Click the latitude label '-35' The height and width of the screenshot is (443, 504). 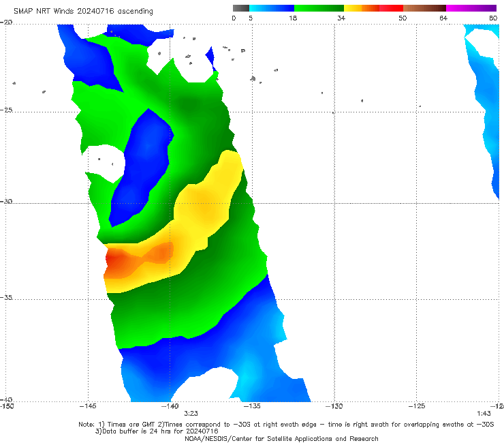7,297
